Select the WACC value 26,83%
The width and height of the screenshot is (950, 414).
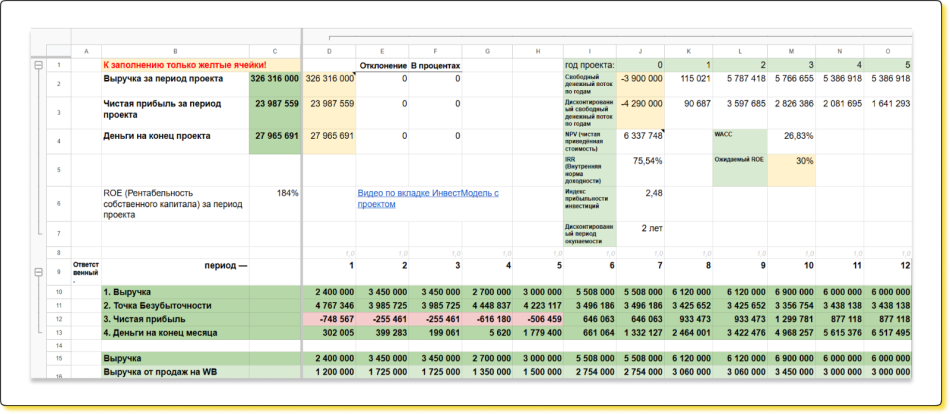[791, 135]
